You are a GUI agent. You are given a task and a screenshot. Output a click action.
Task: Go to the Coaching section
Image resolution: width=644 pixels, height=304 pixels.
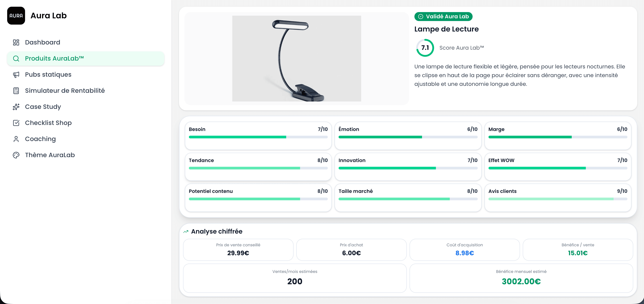(40, 139)
